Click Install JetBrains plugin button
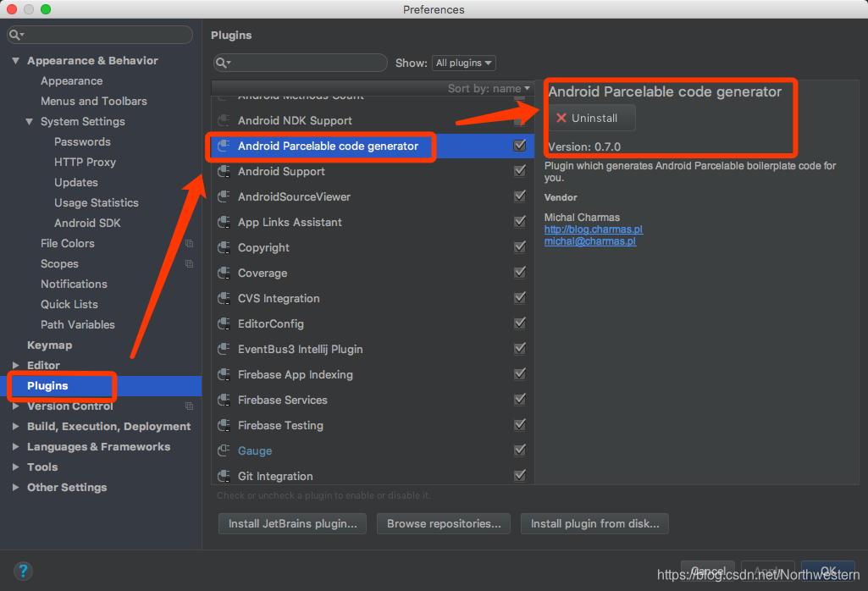 click(293, 523)
